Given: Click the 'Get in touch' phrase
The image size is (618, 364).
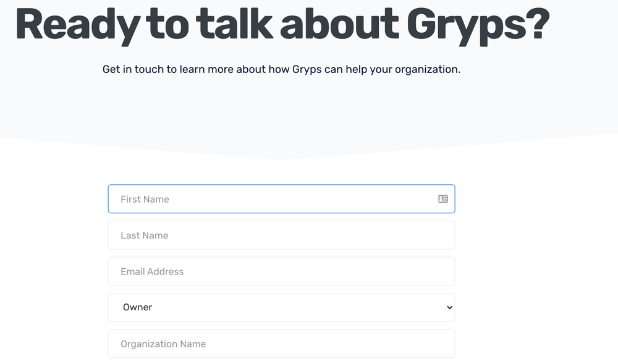Looking at the screenshot, I should pos(134,69).
